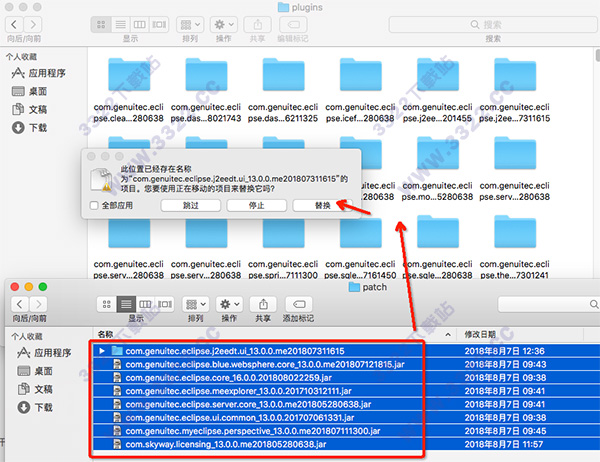
Task: Click share button in patch window
Action: coord(263,304)
